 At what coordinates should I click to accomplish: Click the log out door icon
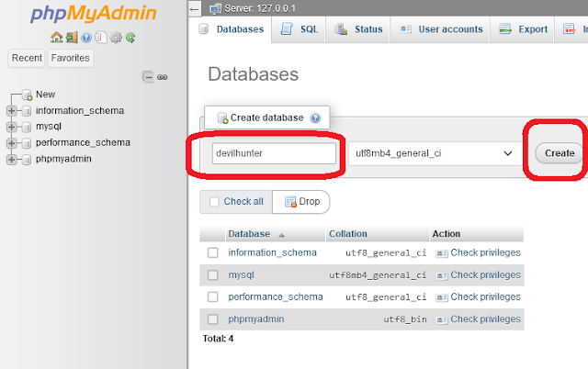click(x=72, y=38)
